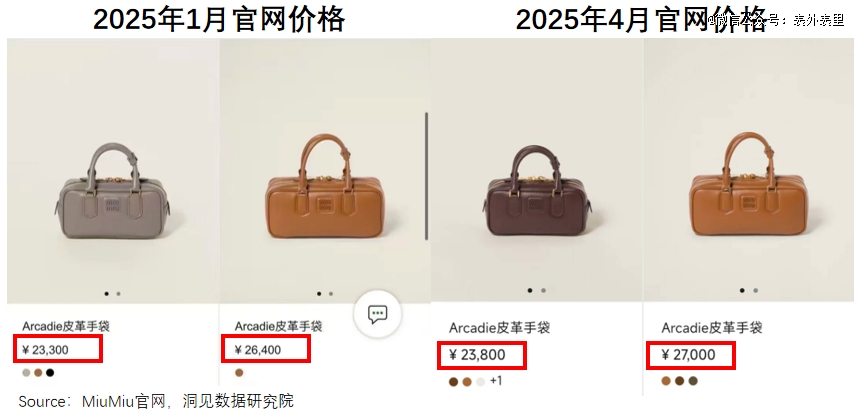Expand +1 more colors for ¥23,800 bag
The width and height of the screenshot is (863, 414).
coord(496,381)
